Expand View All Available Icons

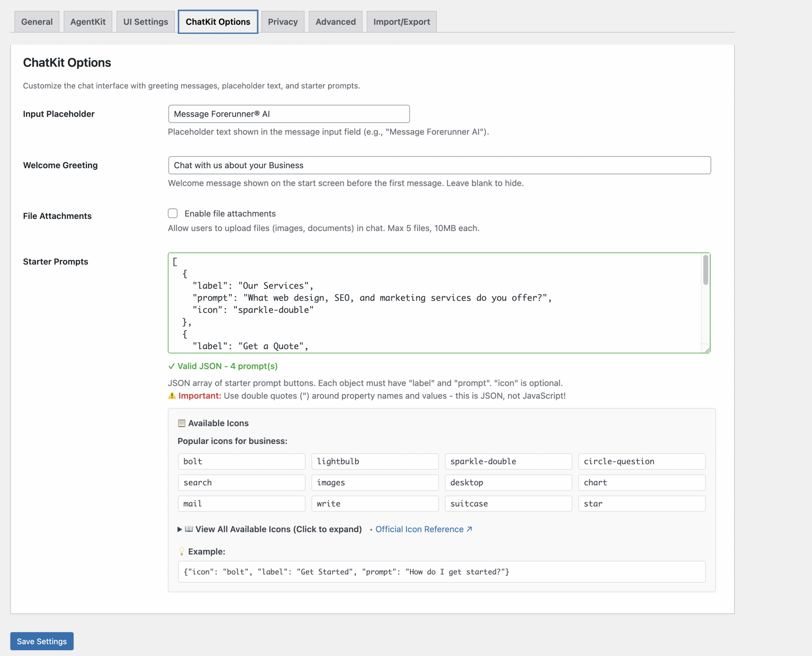click(270, 529)
